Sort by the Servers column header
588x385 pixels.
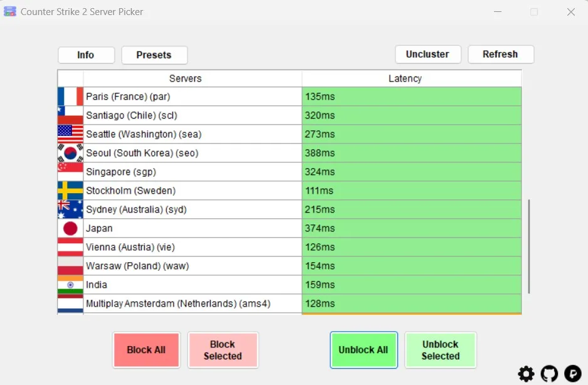click(x=192, y=78)
